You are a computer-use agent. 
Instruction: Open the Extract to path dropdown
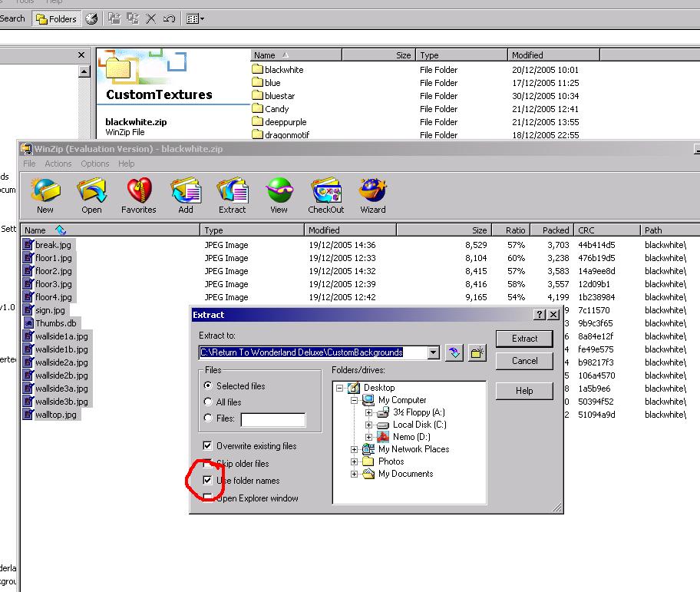[433, 352]
